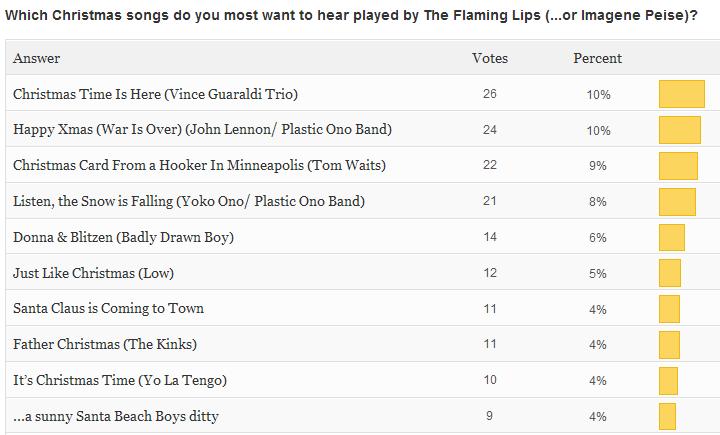Screen dimensions: 720x435
Task: Click the Happy Xmas (War Is Over) answer
Action: (202, 130)
